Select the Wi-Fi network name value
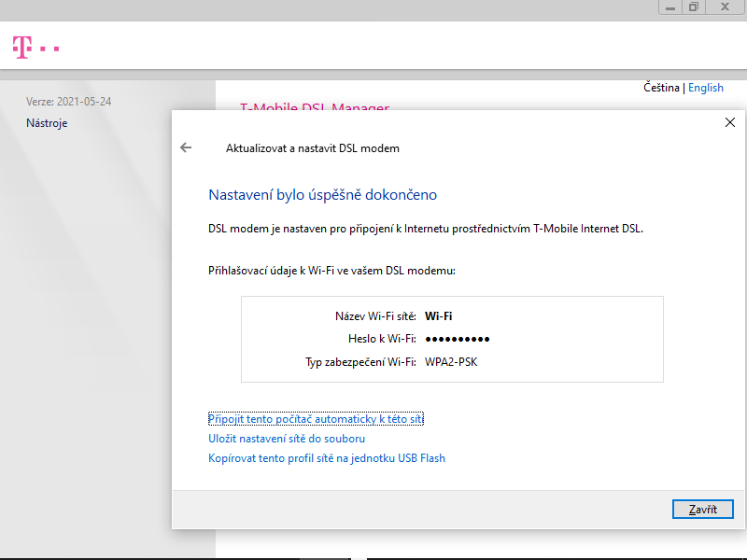This screenshot has width=747, height=560. click(x=438, y=316)
